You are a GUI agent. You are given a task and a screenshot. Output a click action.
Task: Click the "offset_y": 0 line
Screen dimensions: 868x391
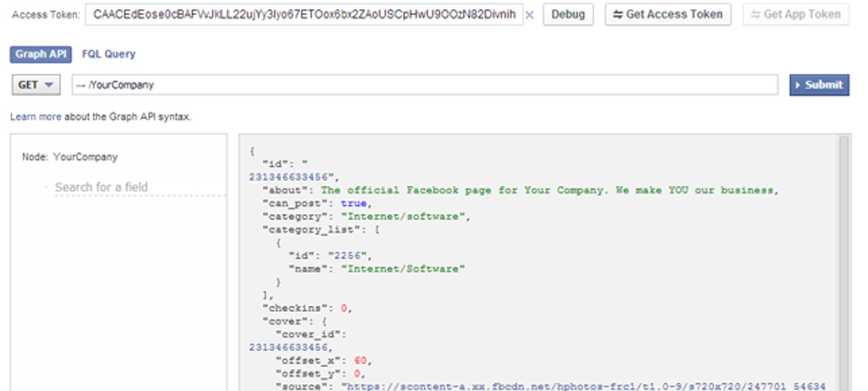321,374
